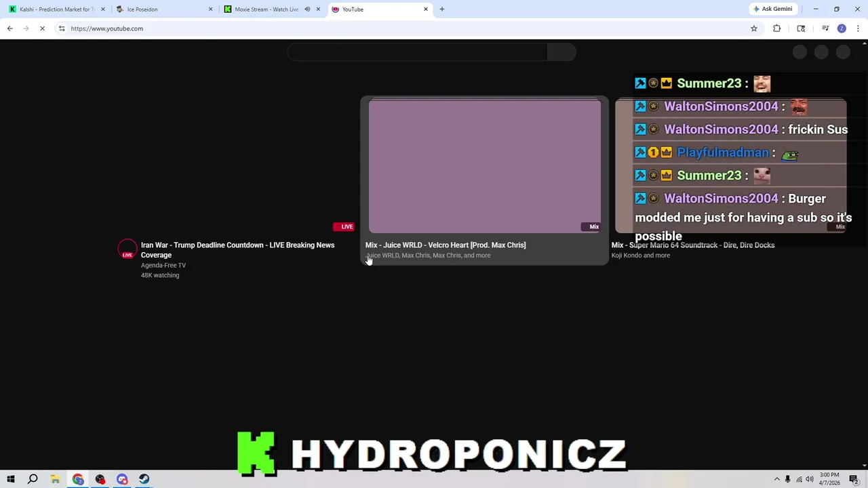Stop loading the page
Viewport: 868px width, 488px height.
coord(42,28)
